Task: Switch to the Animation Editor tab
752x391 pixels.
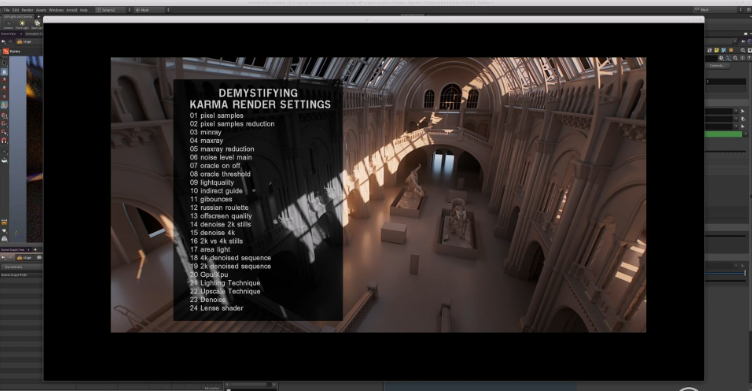Action: 34,34
